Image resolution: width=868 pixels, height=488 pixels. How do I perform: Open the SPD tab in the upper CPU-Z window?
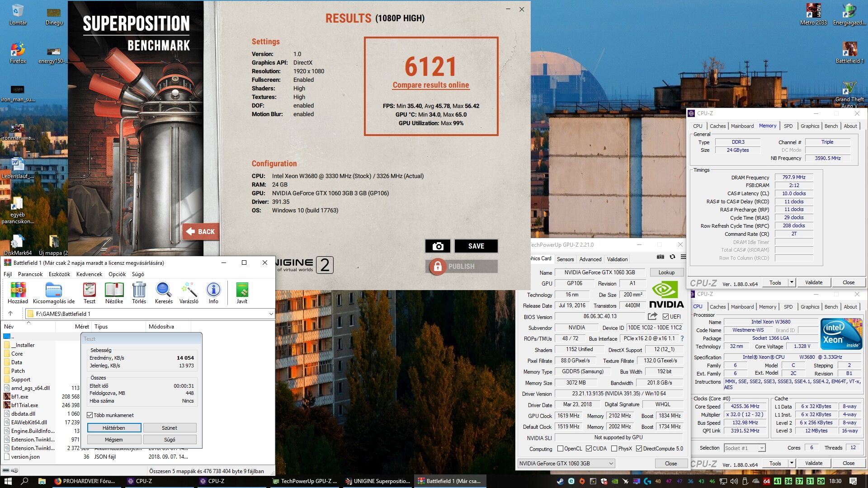click(788, 126)
